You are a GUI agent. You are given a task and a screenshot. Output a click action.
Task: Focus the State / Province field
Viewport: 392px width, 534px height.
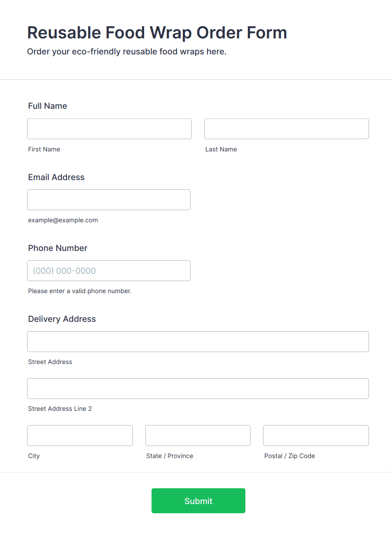point(198,435)
